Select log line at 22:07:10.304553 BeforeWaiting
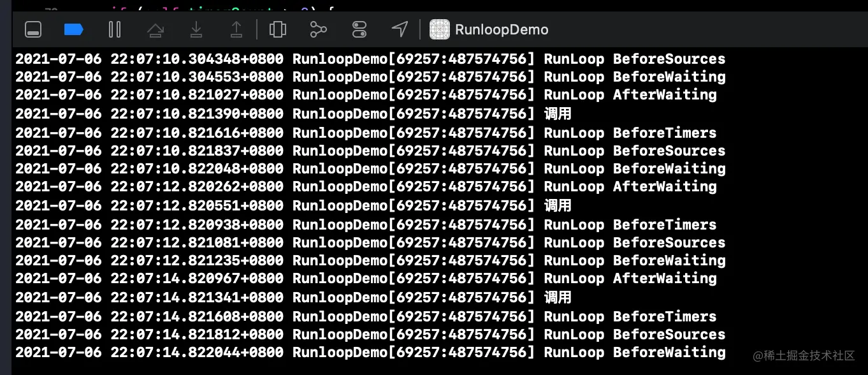The height and width of the screenshot is (375, 868). [x=370, y=77]
